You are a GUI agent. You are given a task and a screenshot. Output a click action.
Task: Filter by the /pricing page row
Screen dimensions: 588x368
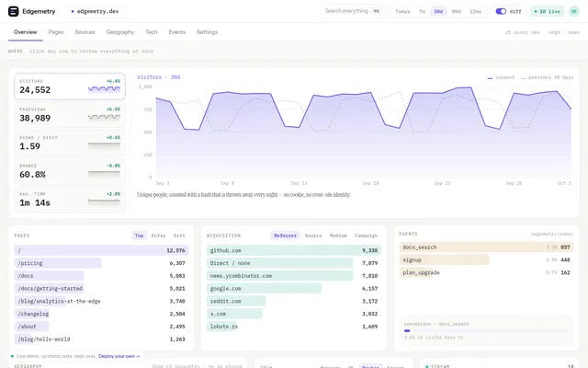point(101,263)
